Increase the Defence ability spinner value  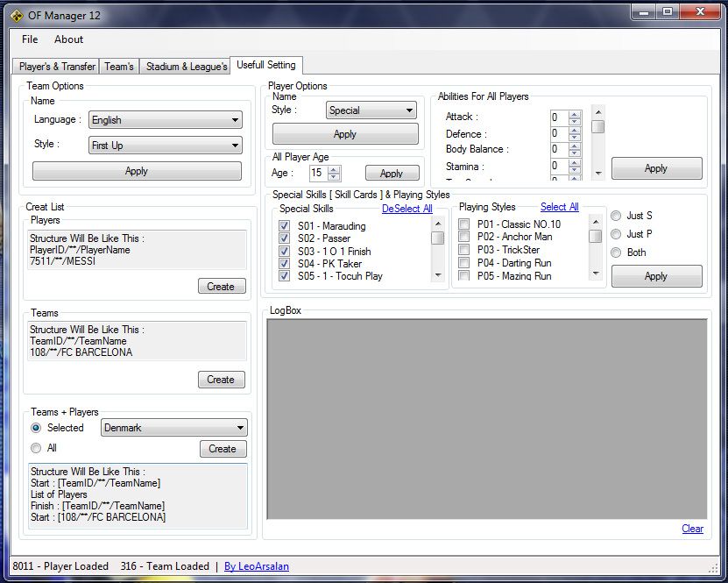pyautogui.click(x=575, y=131)
